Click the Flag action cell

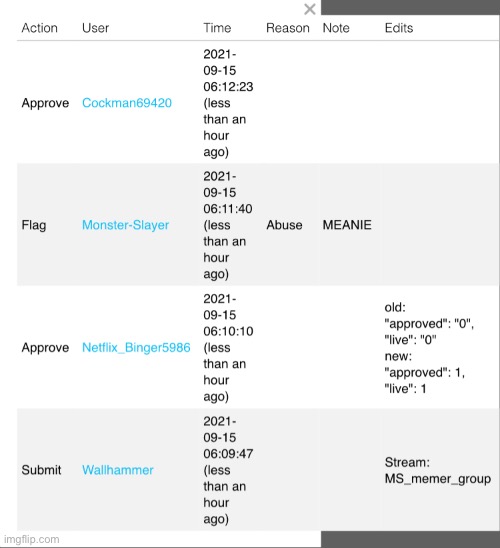pyautogui.click(x=34, y=225)
